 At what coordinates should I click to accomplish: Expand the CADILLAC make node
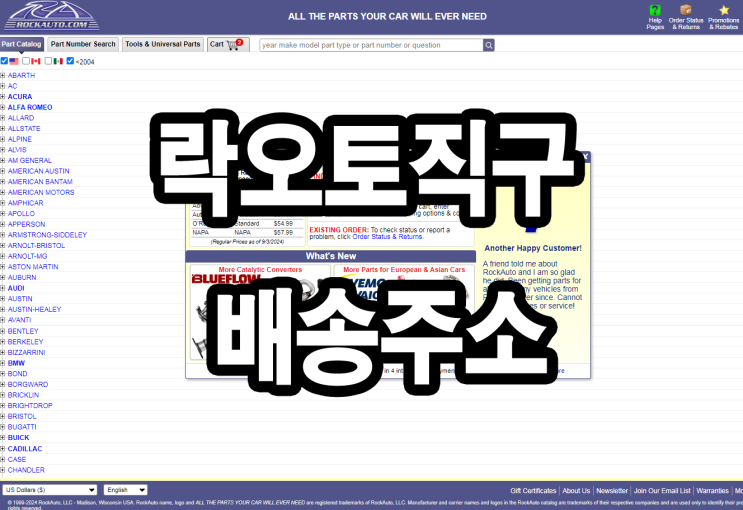pos(3,448)
